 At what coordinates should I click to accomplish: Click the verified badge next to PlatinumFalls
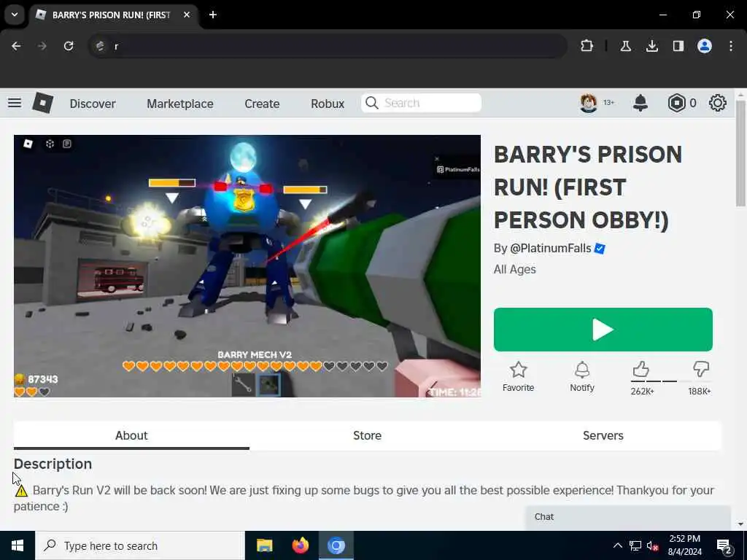(x=600, y=249)
